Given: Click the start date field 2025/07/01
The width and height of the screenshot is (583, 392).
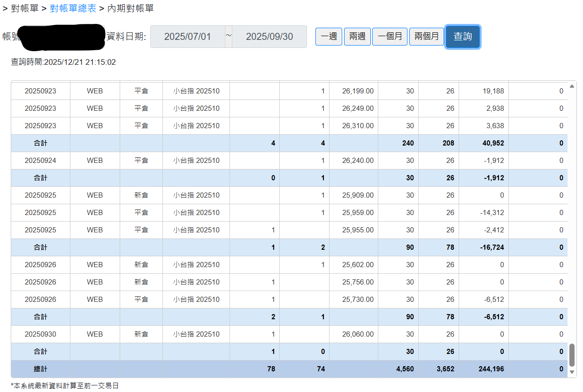Looking at the screenshot, I should pyautogui.click(x=187, y=37).
